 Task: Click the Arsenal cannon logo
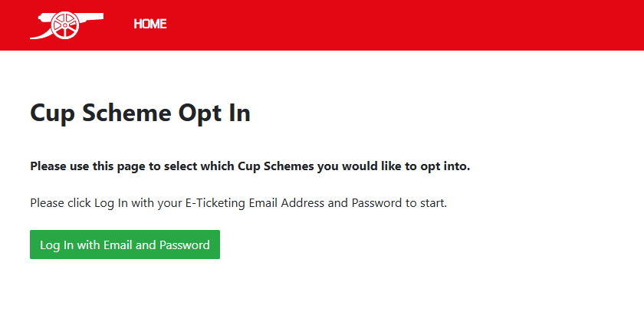pyautogui.click(x=66, y=25)
